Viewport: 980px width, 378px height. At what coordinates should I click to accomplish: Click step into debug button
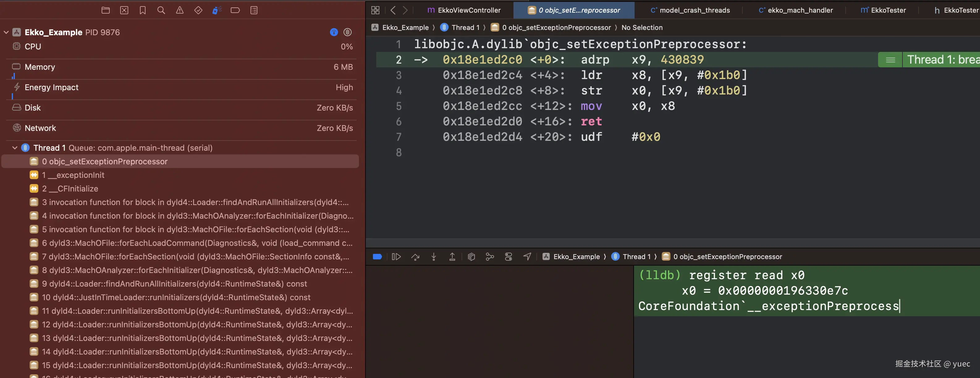coord(433,257)
